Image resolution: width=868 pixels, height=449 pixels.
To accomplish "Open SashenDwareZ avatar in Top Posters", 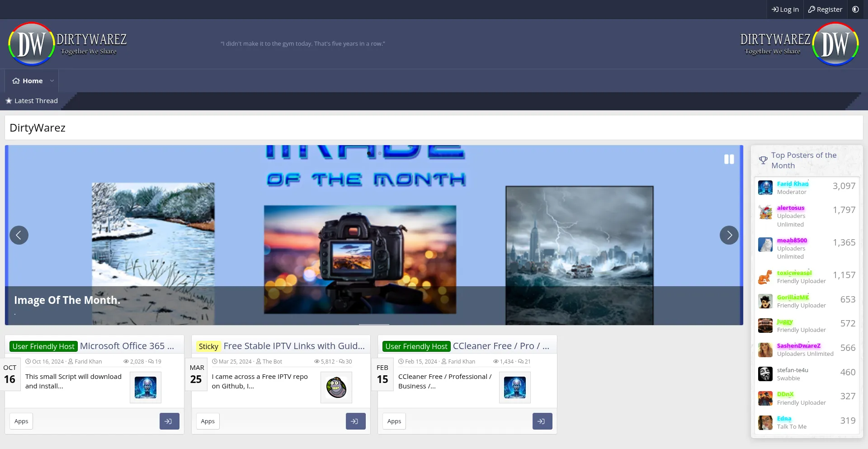I will pos(765,350).
